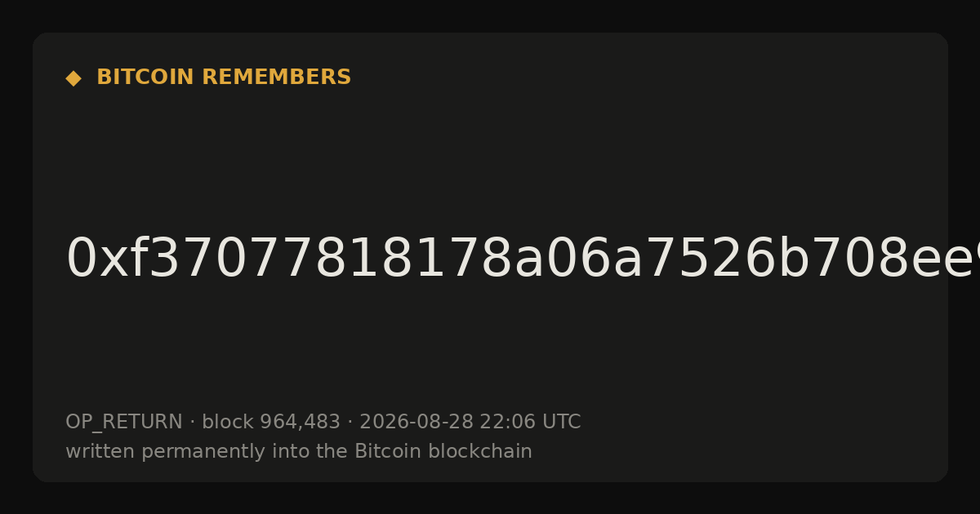Click the number 964,483
This screenshot has width=980, height=514.
(300, 423)
